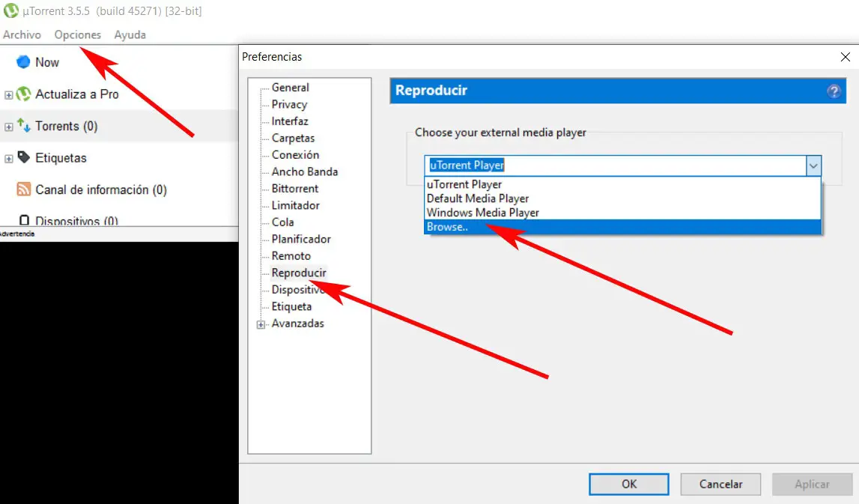Click the Aplicar button

(x=812, y=484)
